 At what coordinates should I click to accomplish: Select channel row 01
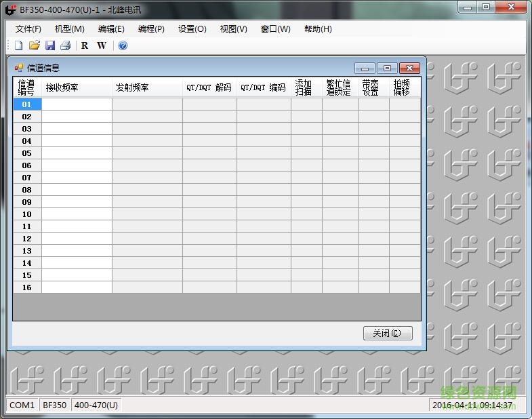(27, 104)
